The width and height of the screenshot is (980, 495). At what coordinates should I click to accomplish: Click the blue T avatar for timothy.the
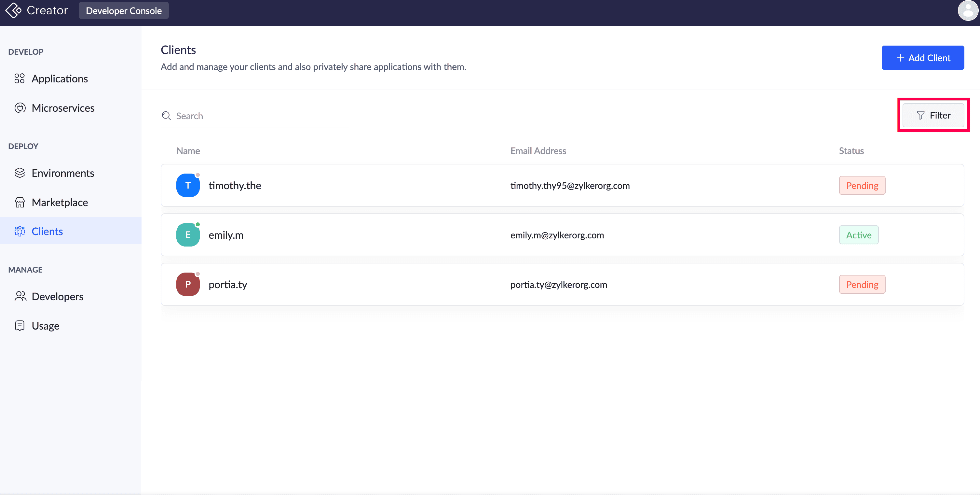[x=188, y=185]
